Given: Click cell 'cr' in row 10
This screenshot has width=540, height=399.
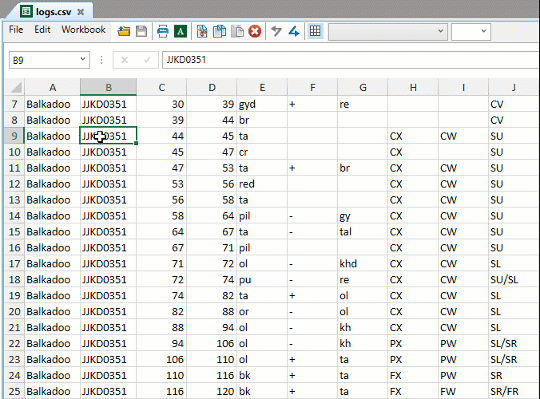Looking at the screenshot, I should pyautogui.click(x=262, y=152).
